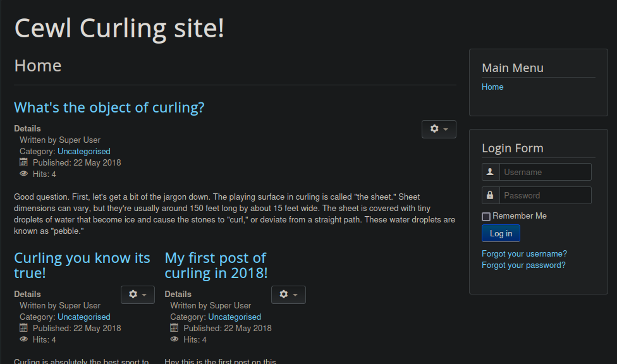
Task: Enable the Remember Me checkbox
Action: tap(486, 216)
